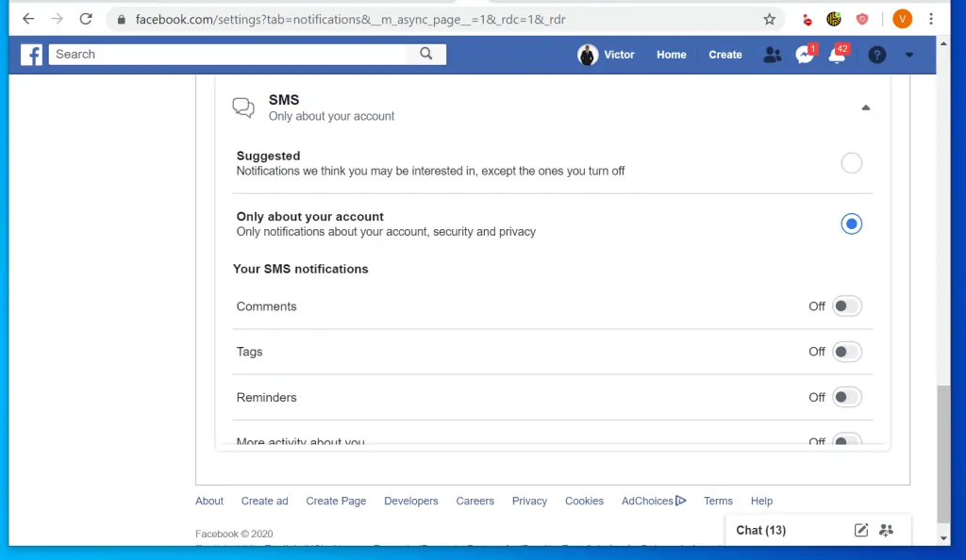Collapse the SMS settings section

coord(865,107)
